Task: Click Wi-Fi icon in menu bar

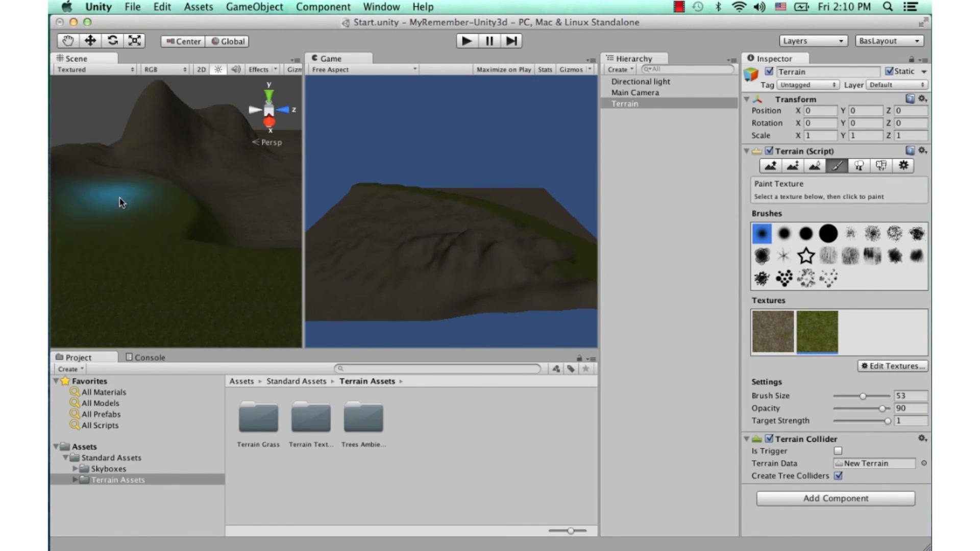Action: point(739,7)
